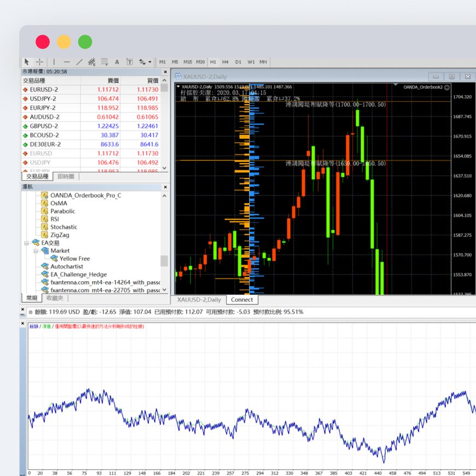Close the market watch panel
The width and height of the screenshot is (476, 476).
click(x=165, y=72)
